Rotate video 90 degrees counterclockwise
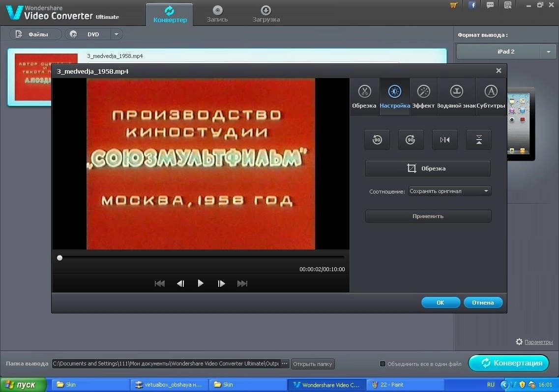This screenshot has height=392, width=559. pyautogui.click(x=377, y=140)
